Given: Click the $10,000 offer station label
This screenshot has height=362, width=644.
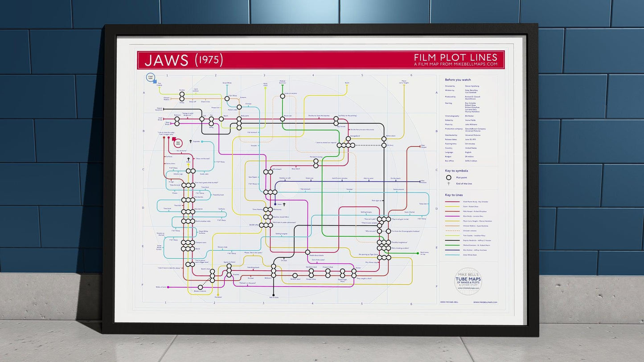Looking at the screenshot, I should tap(254, 225).
